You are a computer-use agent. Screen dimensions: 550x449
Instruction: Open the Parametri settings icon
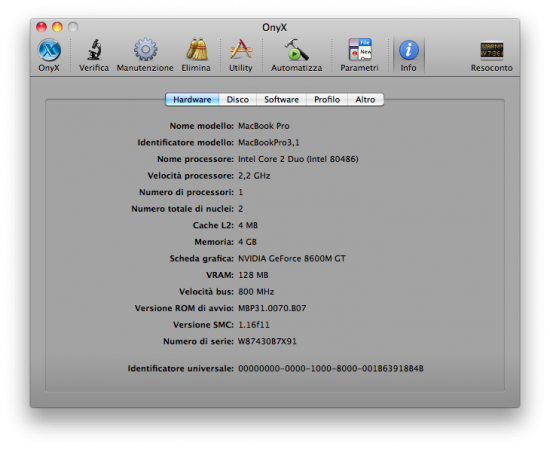click(x=360, y=55)
